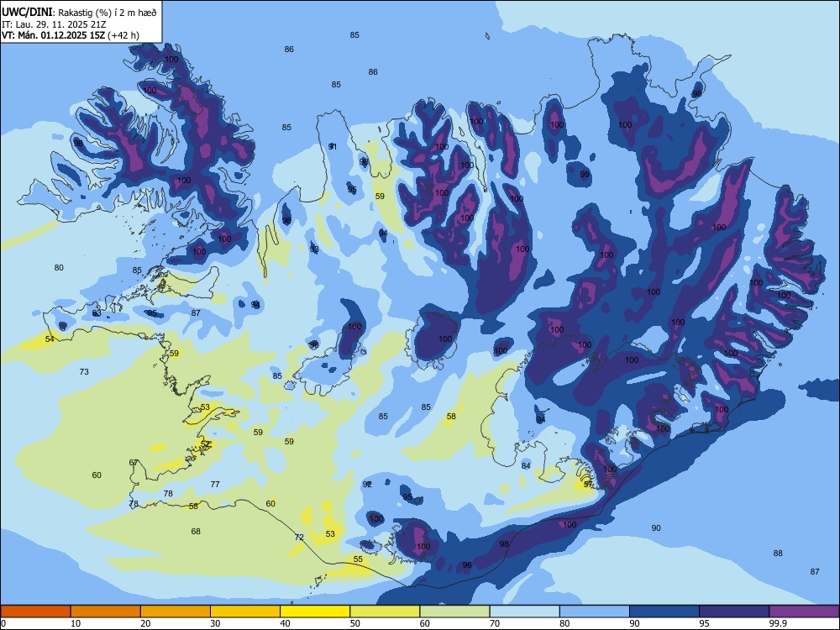Image resolution: width=840 pixels, height=630 pixels.
Task: Click the humidity value '73' over the sea
Action: pyautogui.click(x=84, y=372)
